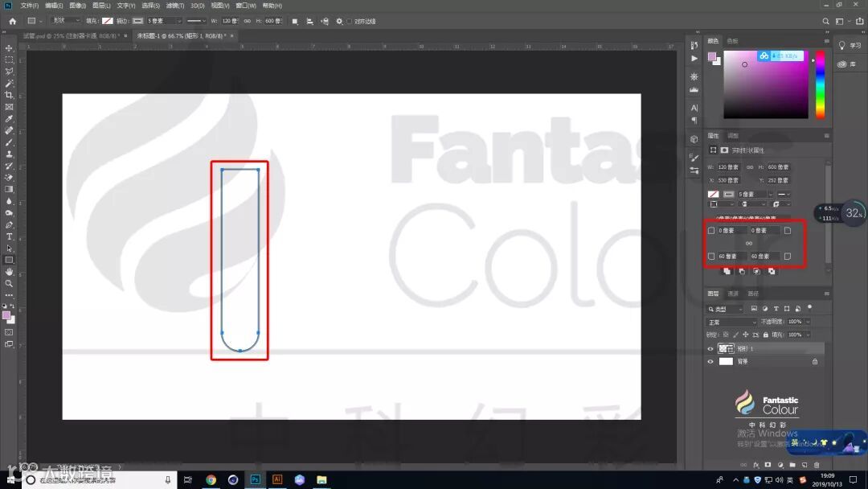Switch to Channels tab in Layers panel
Screen dimensions: 868x489
(733, 294)
